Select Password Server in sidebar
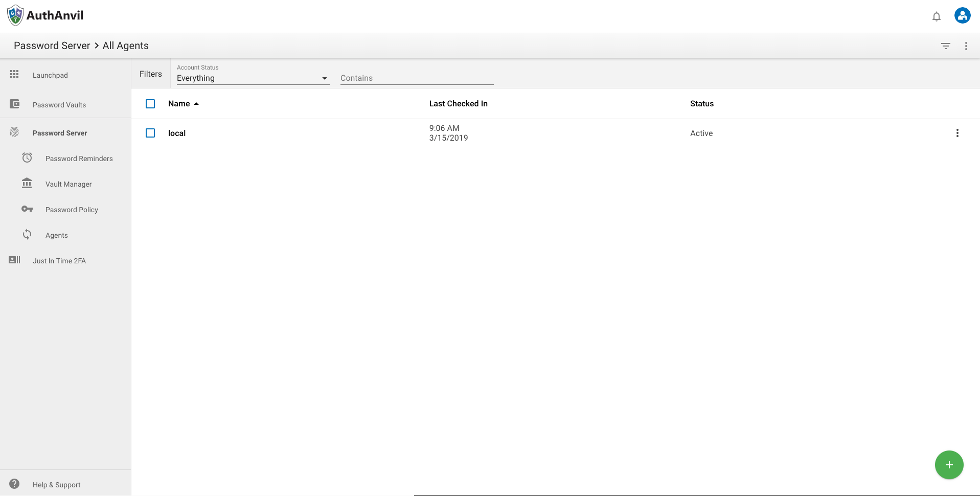The width and height of the screenshot is (980, 496). pyautogui.click(x=60, y=133)
